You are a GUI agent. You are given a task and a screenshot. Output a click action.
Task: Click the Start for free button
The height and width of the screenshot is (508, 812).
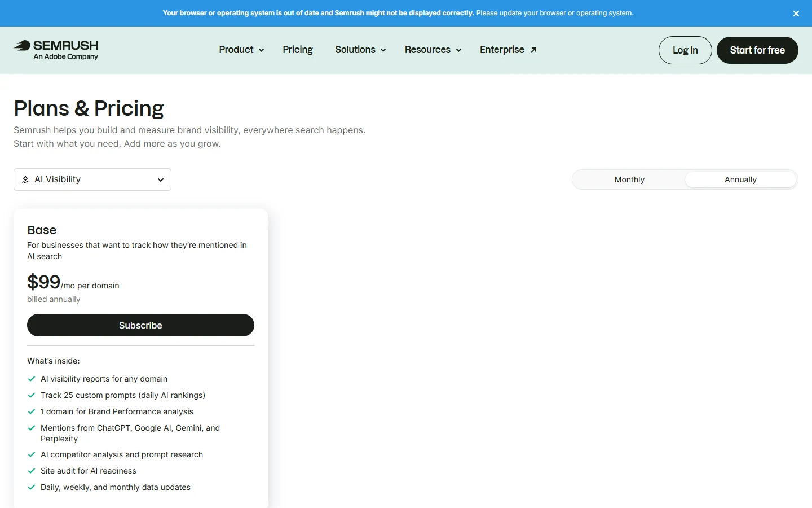tap(757, 50)
